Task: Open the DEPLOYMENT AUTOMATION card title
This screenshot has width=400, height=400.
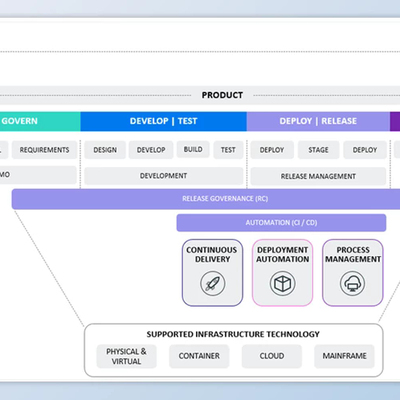Action: [283, 255]
